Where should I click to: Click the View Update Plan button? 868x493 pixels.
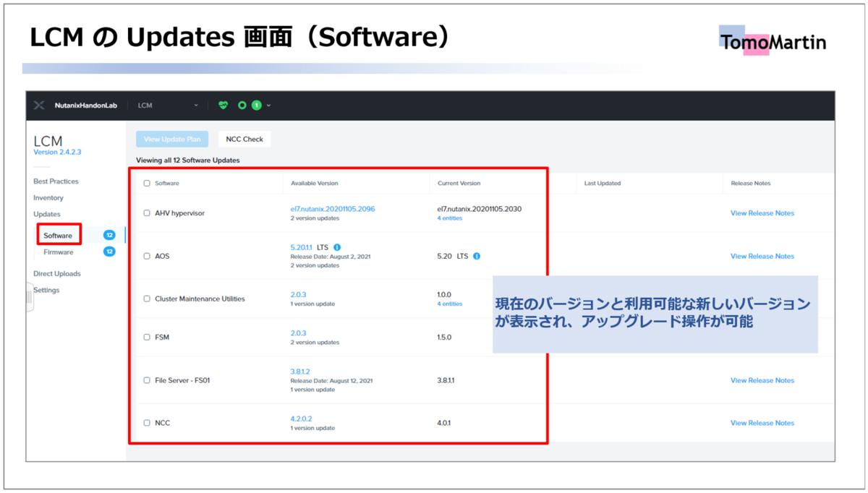coord(172,139)
